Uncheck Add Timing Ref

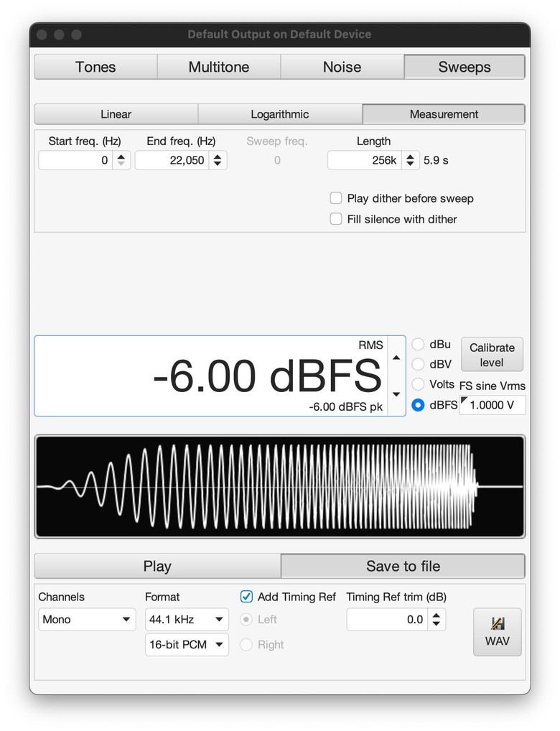click(x=246, y=597)
